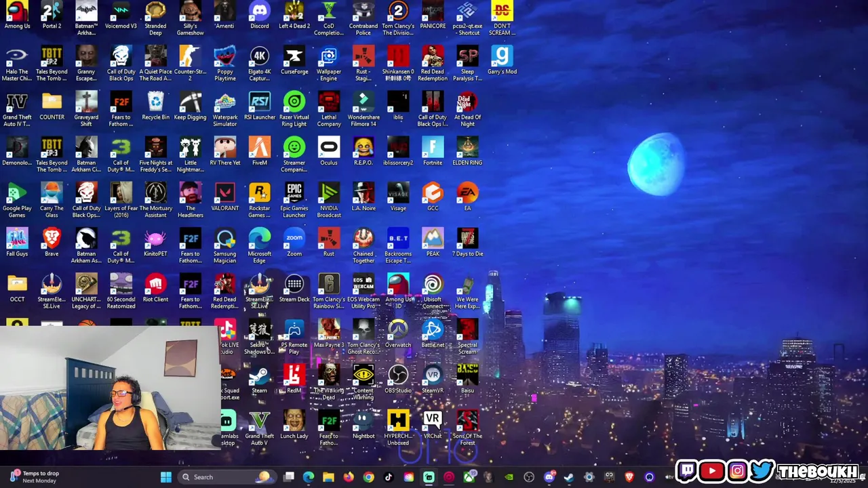Select the Chained Together game icon

363,245
